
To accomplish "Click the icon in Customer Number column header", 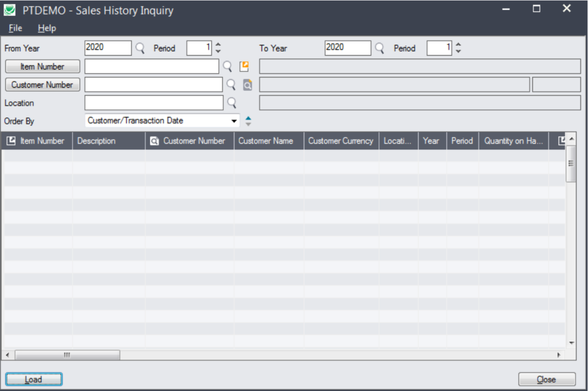I will [154, 141].
